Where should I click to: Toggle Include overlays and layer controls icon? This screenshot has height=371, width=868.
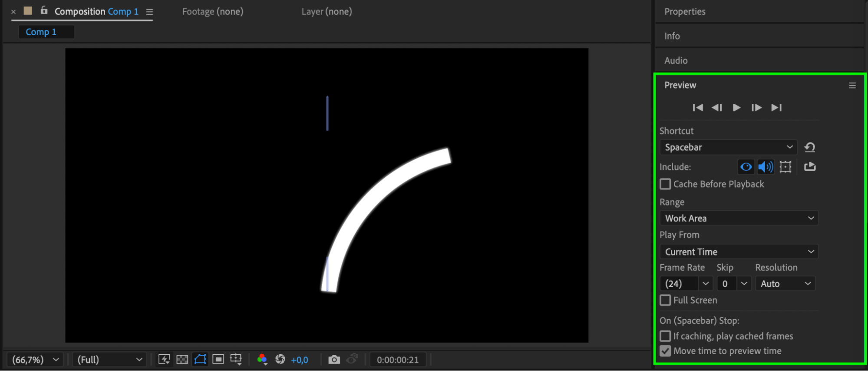pyautogui.click(x=785, y=167)
